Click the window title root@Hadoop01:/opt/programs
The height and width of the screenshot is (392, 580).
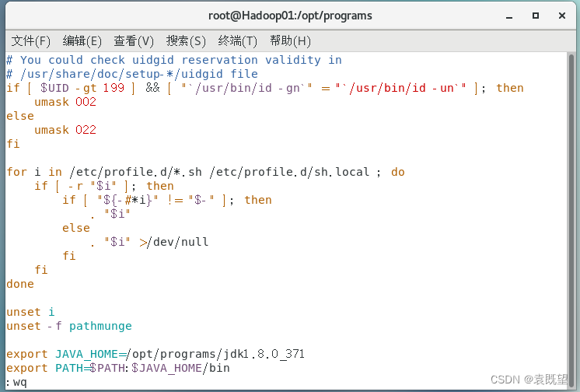(290, 16)
